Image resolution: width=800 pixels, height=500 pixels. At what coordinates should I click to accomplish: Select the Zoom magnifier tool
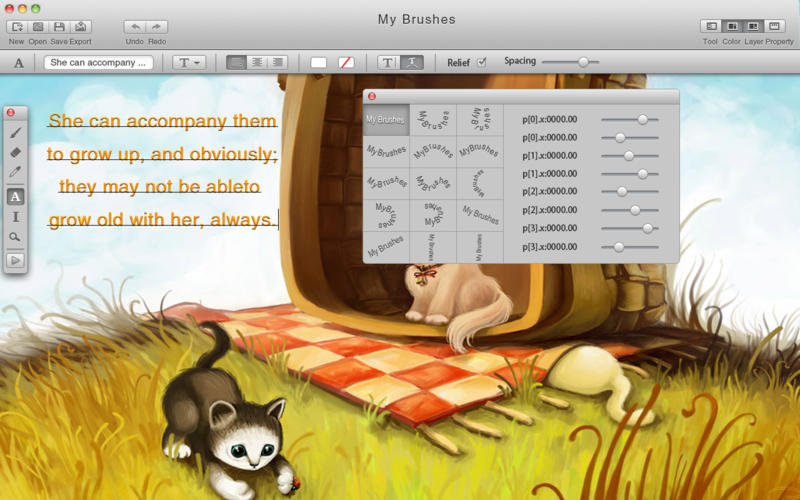tap(16, 237)
